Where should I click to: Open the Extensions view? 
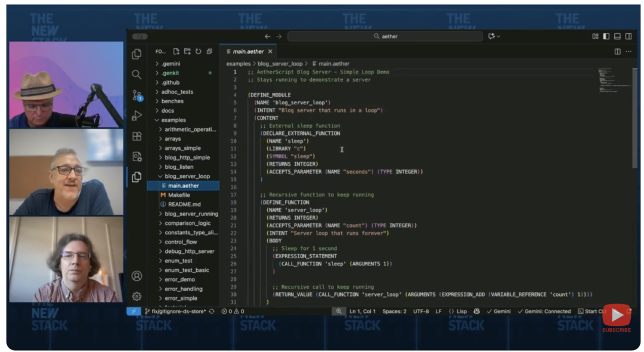tap(137, 136)
